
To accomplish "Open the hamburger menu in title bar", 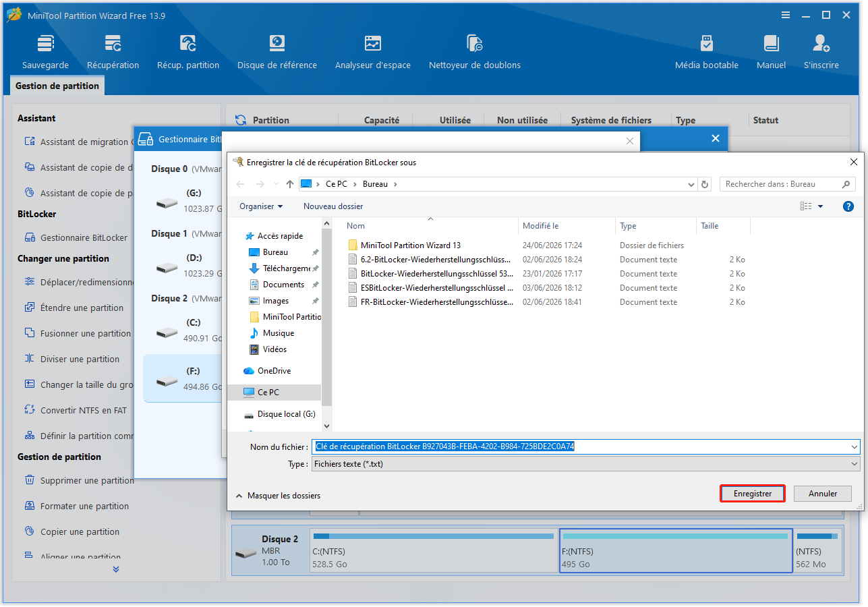I will [x=786, y=15].
